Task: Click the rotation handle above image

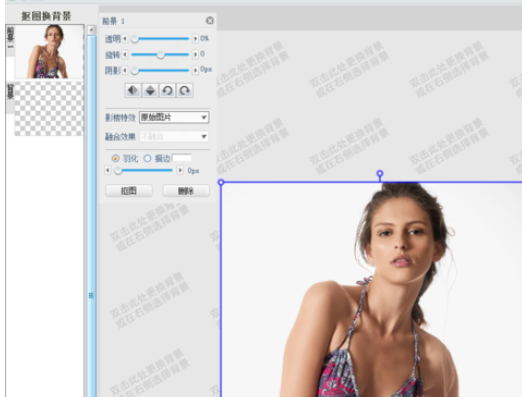Action: pos(380,173)
